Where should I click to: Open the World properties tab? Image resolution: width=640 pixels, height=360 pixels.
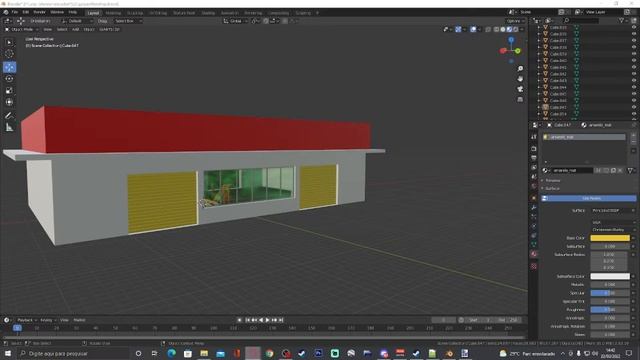[x=534, y=186]
